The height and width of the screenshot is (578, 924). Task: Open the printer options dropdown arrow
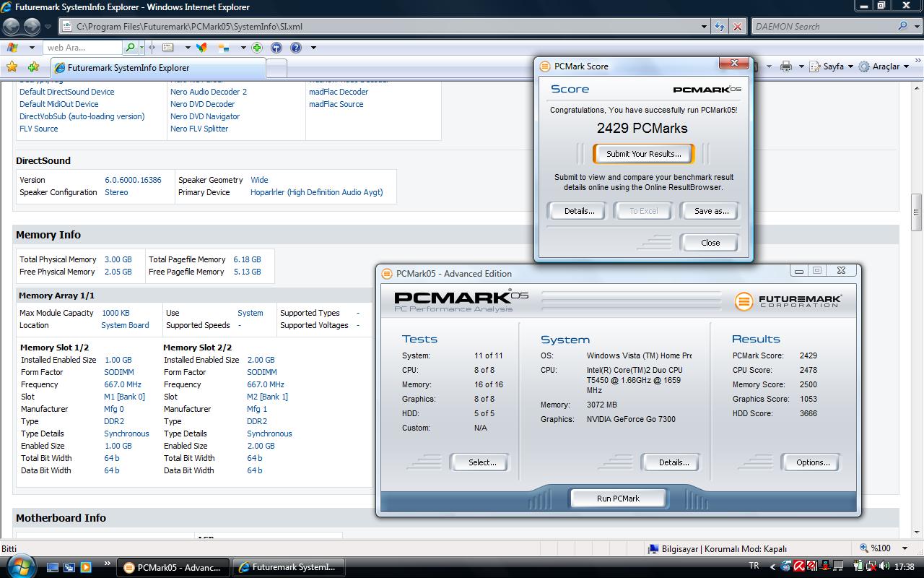click(801, 66)
